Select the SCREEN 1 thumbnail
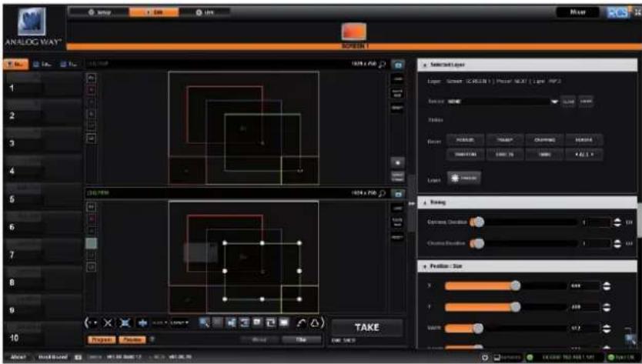Viewport: 642px width, 364px height. 354,32
